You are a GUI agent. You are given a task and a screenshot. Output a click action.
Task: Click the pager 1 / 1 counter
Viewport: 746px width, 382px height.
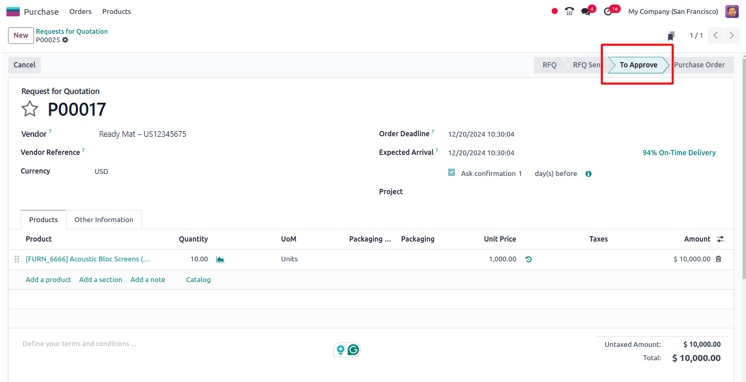[x=696, y=36]
